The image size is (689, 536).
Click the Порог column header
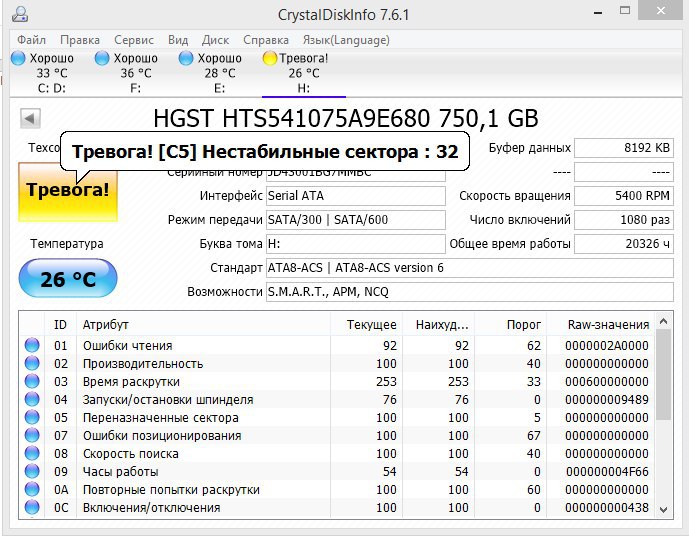click(510, 325)
